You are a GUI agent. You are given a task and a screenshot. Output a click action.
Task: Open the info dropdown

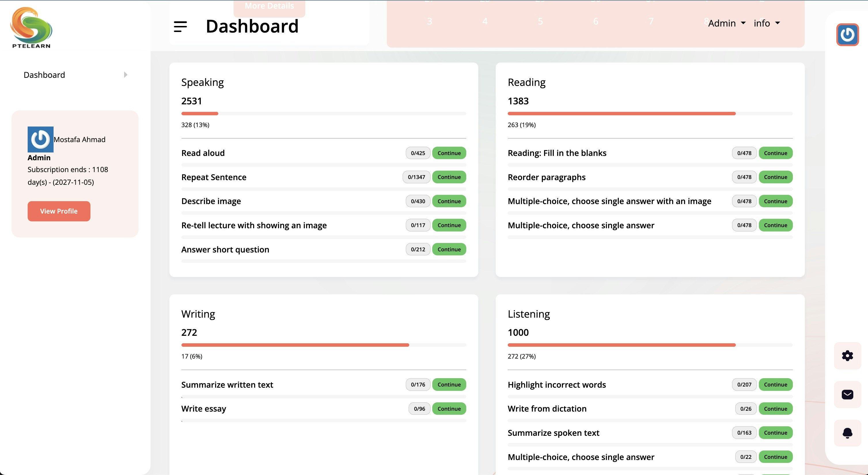tap(767, 23)
